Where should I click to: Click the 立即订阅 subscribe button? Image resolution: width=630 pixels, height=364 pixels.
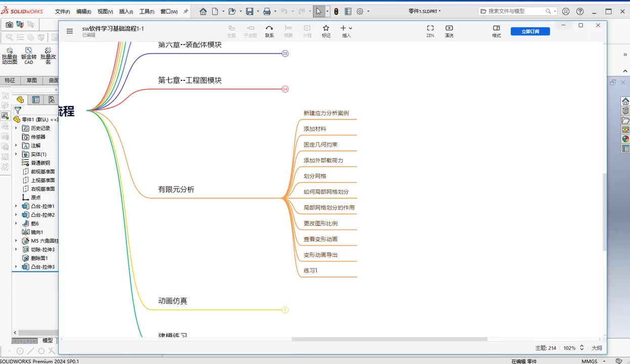530,31
